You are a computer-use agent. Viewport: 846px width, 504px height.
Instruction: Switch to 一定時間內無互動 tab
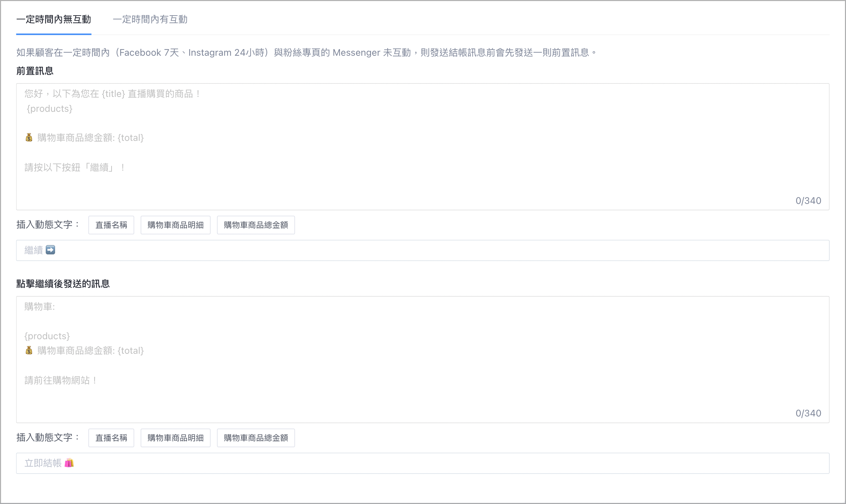pyautogui.click(x=54, y=19)
